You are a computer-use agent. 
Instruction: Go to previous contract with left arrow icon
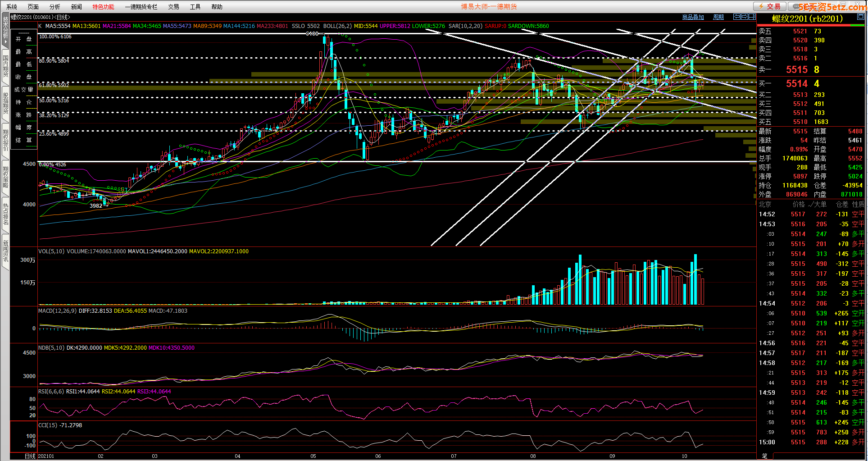[737, 17]
